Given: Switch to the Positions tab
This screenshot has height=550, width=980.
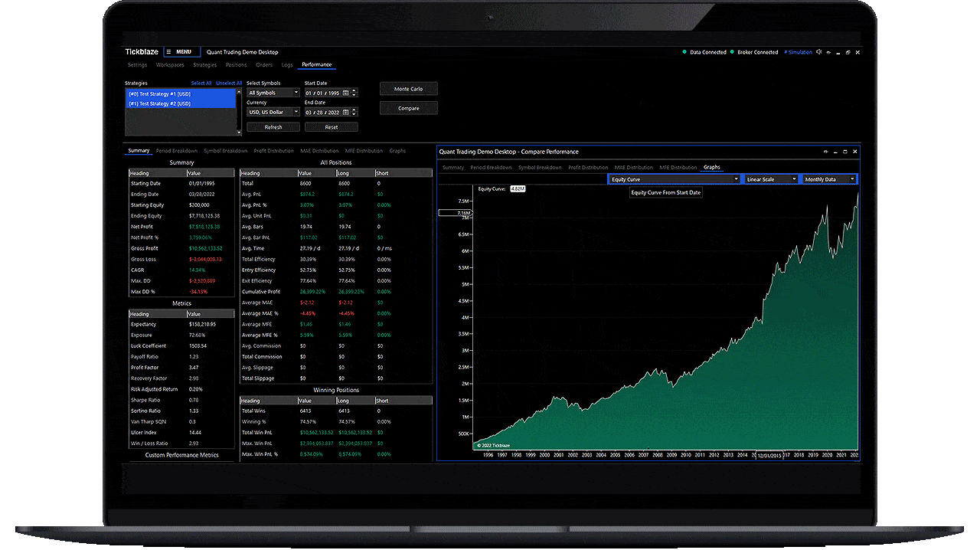Looking at the screenshot, I should [237, 65].
